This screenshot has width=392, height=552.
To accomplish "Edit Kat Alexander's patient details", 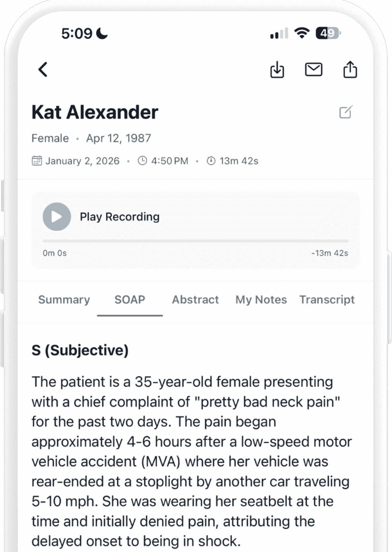I will pos(346,112).
